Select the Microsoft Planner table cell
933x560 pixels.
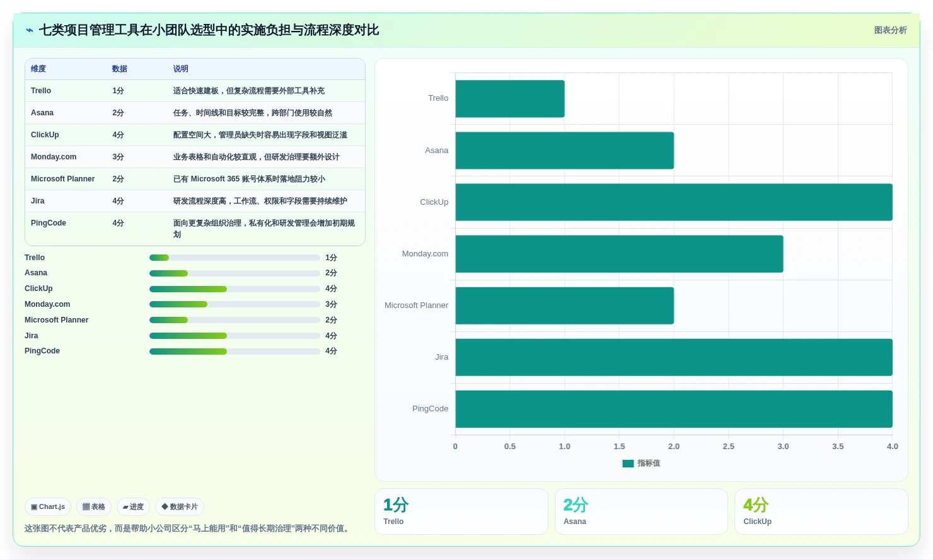point(62,179)
